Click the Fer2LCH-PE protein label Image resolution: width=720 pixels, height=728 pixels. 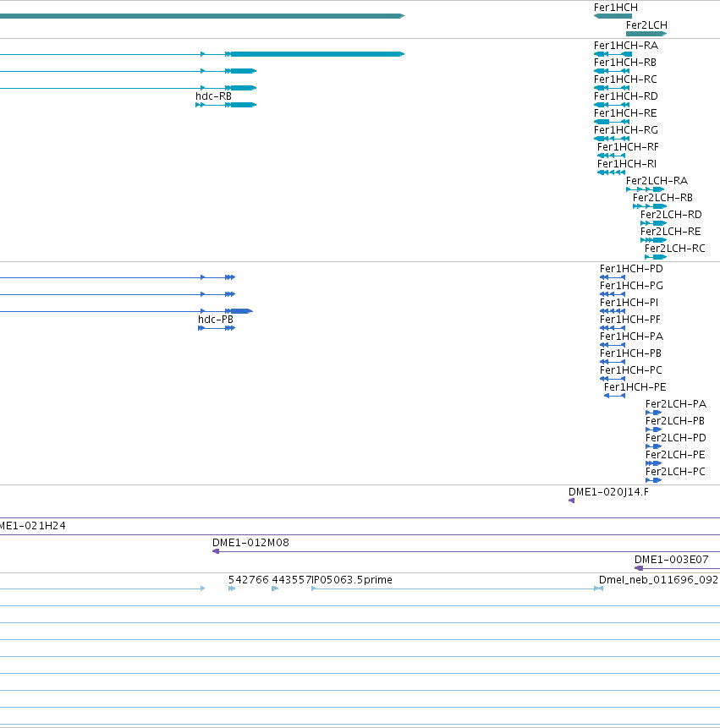[675, 455]
